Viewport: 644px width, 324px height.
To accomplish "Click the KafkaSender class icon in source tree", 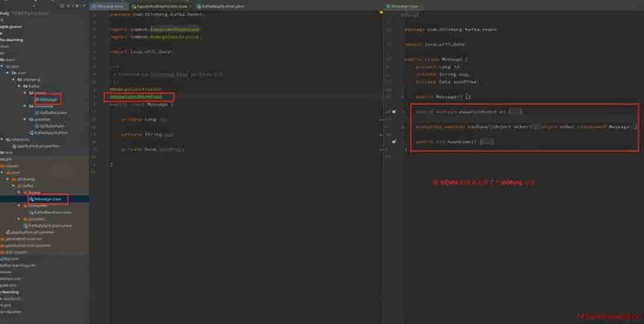I will 36,126.
